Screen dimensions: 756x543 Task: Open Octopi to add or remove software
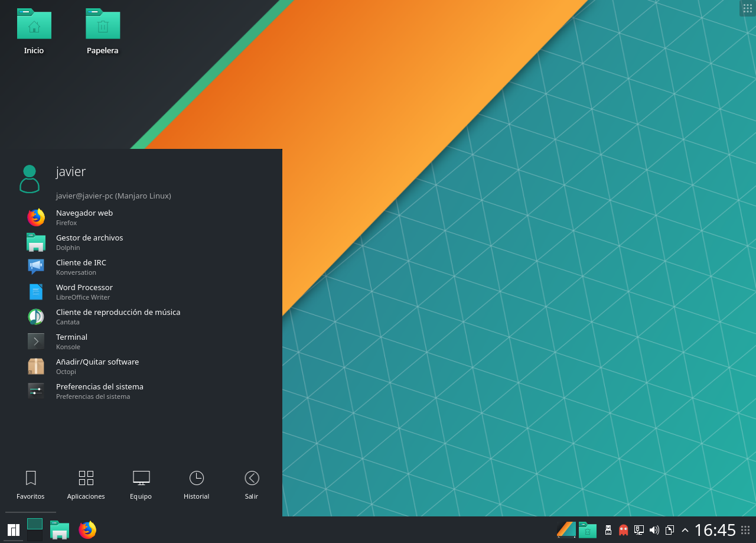[97, 366]
